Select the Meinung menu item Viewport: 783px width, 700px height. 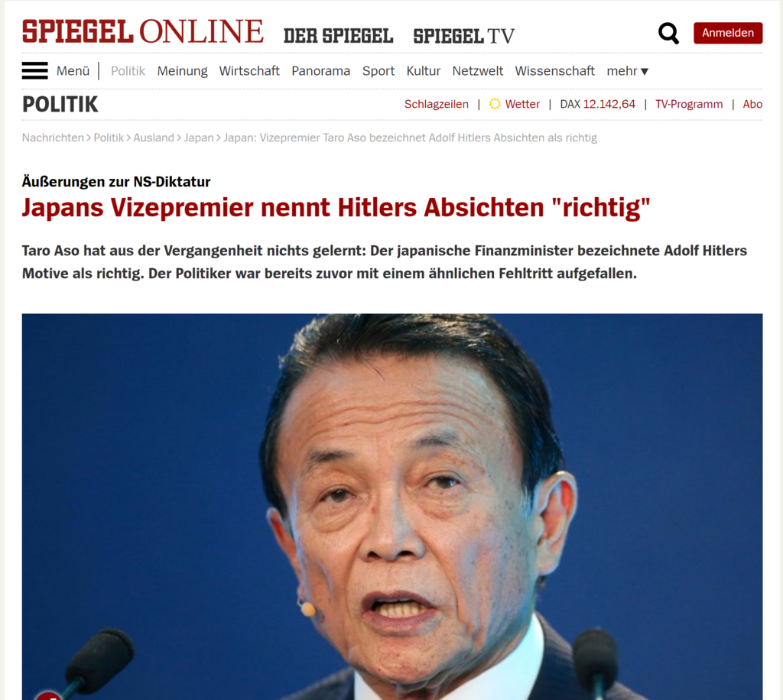[182, 71]
